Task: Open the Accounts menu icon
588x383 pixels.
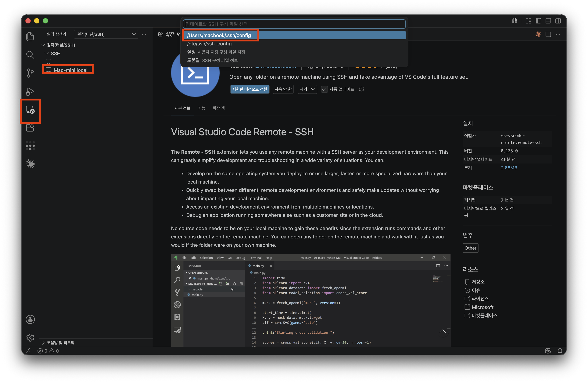Action: tap(30, 319)
